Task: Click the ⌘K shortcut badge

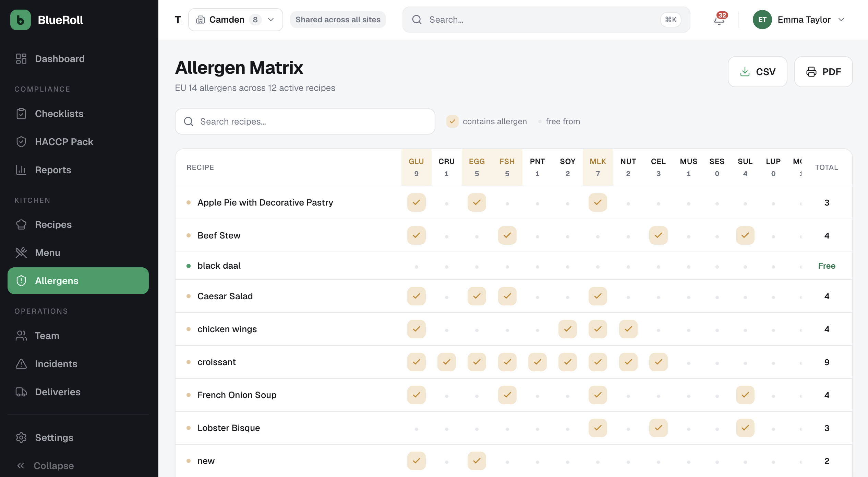Action: [x=671, y=20]
